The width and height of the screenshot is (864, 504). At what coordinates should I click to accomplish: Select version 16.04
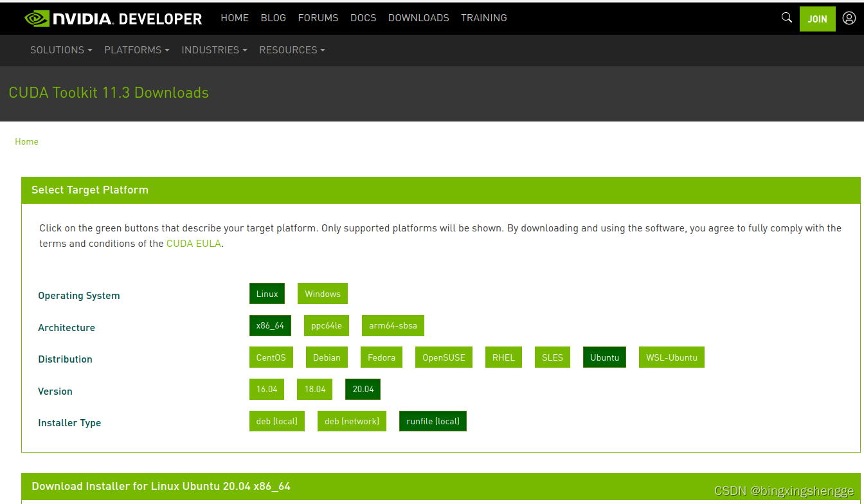267,389
